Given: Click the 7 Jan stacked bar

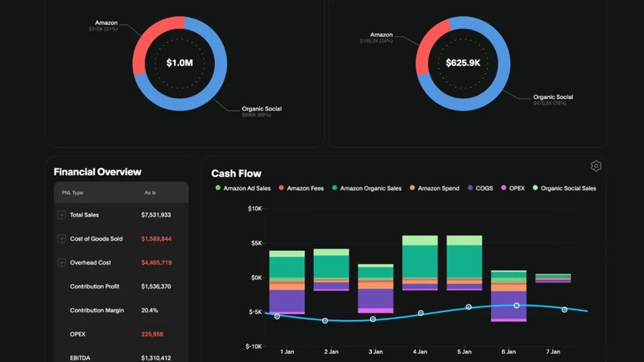Looking at the screenshot, I should (x=553, y=278).
